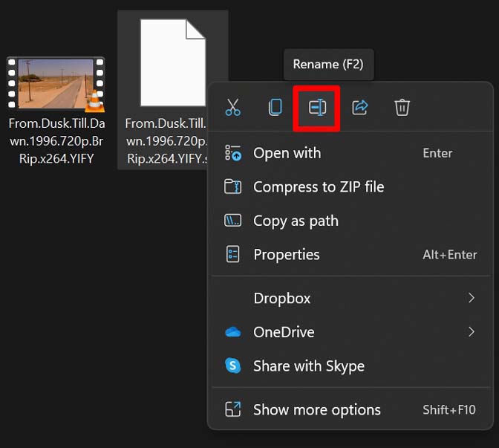
Task: Select the Share with Skype text
Action: [309, 366]
